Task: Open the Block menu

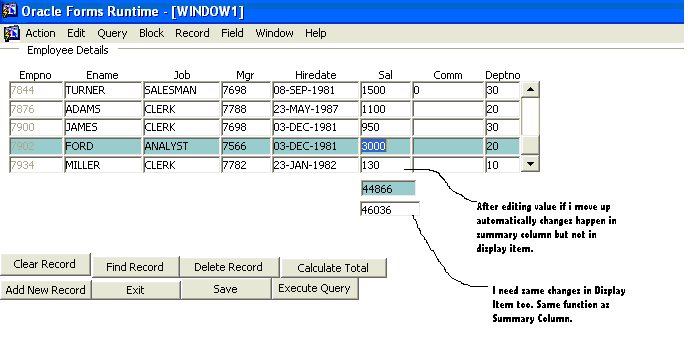Action: [151, 33]
